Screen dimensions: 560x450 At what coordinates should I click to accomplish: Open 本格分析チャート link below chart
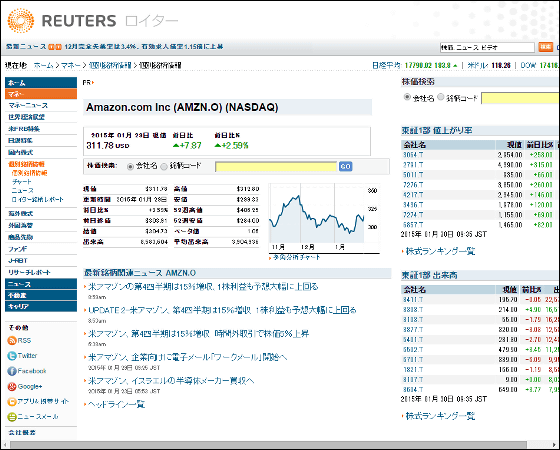(296, 257)
